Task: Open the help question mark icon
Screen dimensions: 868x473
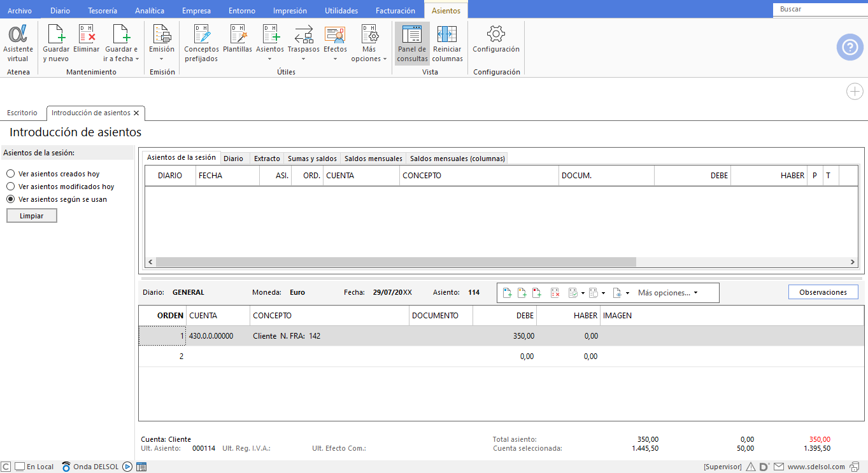Action: [850, 47]
